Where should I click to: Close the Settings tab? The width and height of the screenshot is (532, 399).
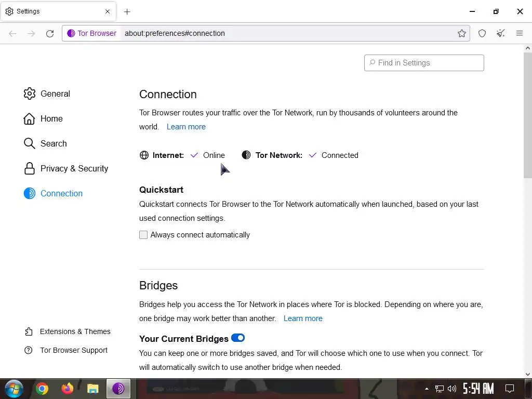click(x=108, y=11)
